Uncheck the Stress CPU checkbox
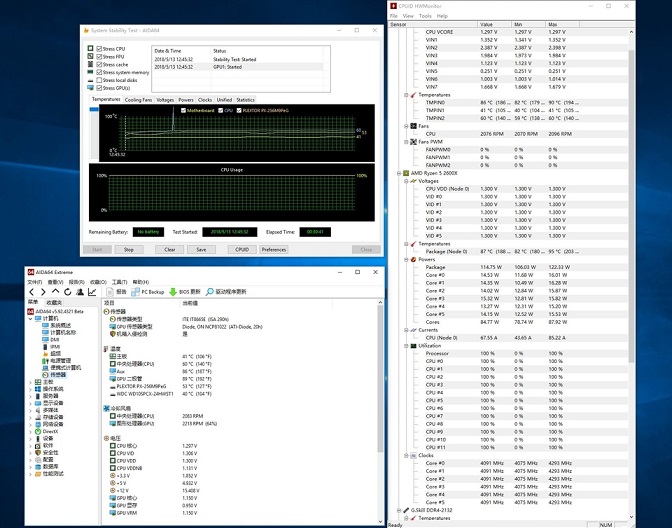Image resolution: width=672 pixels, height=528 pixels. 98,48
